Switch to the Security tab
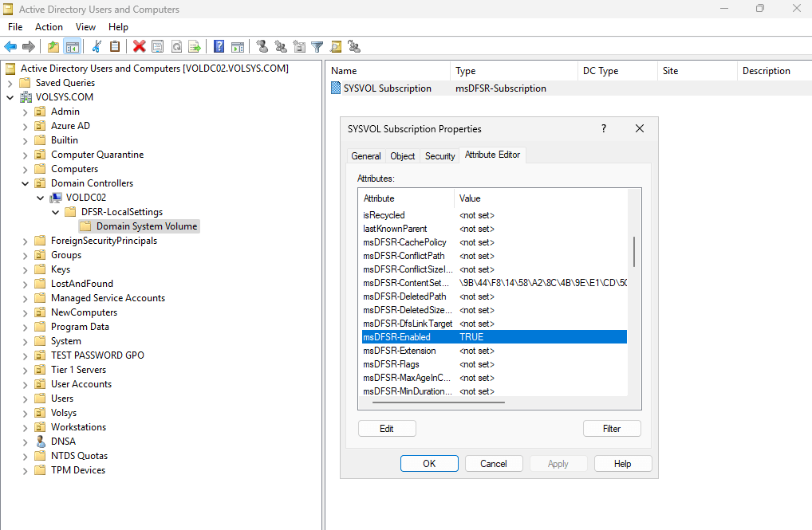The width and height of the screenshot is (812, 530). 440,156
